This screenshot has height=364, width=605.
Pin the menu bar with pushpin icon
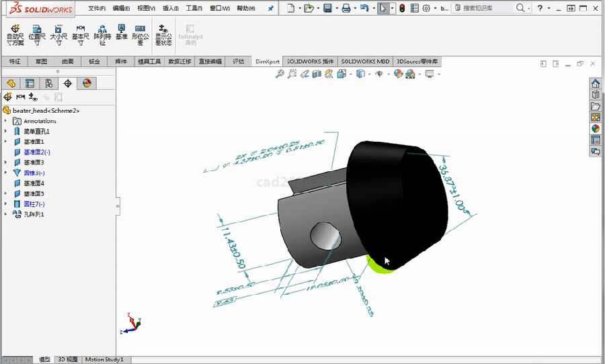coord(271,9)
